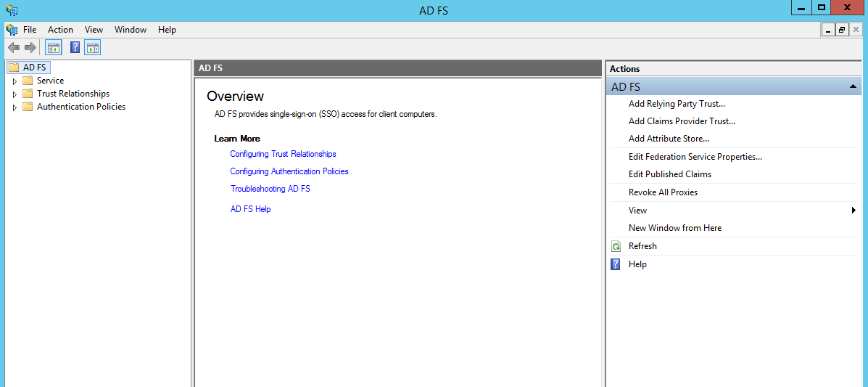Click the Forward arrow toolbar icon
This screenshot has width=868, height=387.
pos(30,48)
